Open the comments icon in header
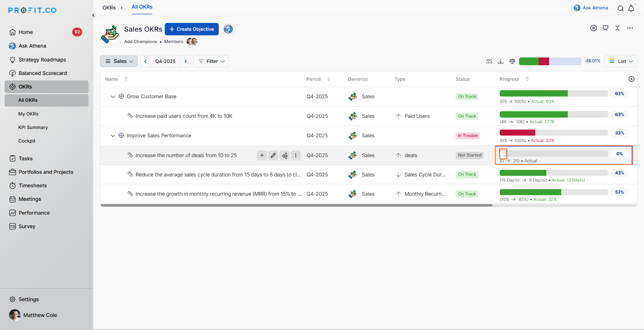644x330 pixels. point(605,28)
